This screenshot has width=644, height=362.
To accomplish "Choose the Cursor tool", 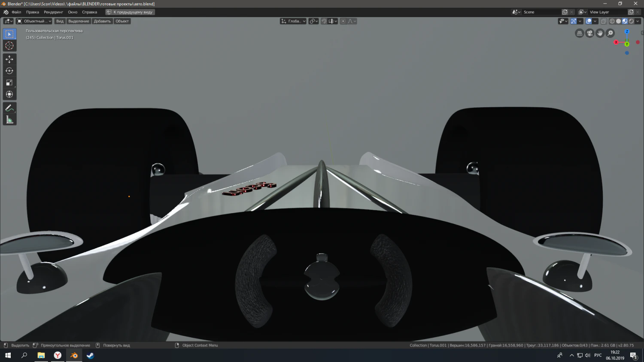I will click(x=9, y=45).
